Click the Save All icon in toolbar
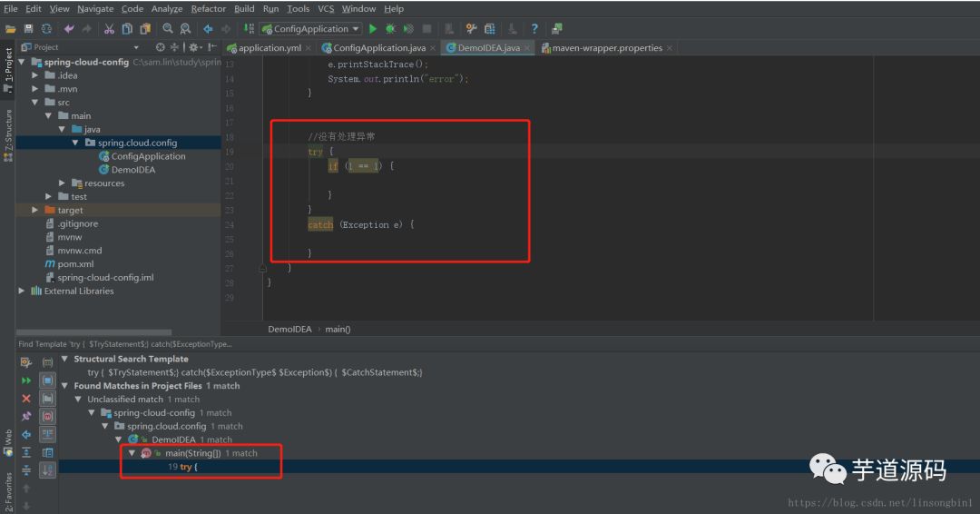980x514 pixels. (28, 29)
